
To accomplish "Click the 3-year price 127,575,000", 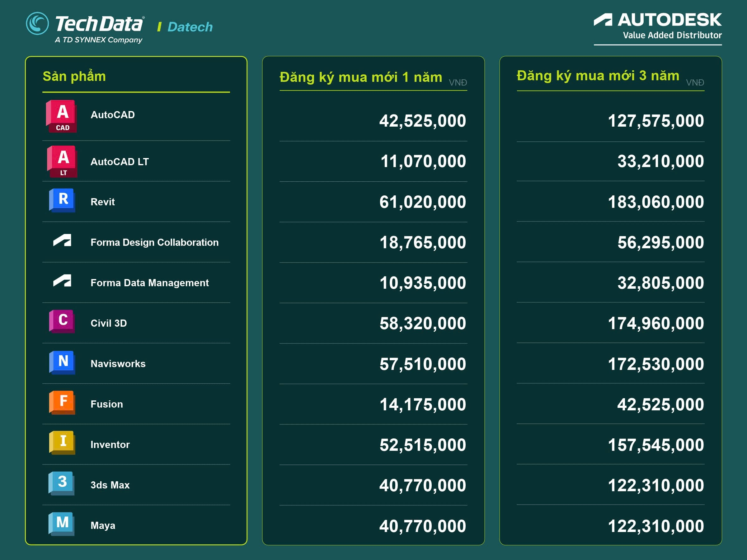I will click(656, 121).
